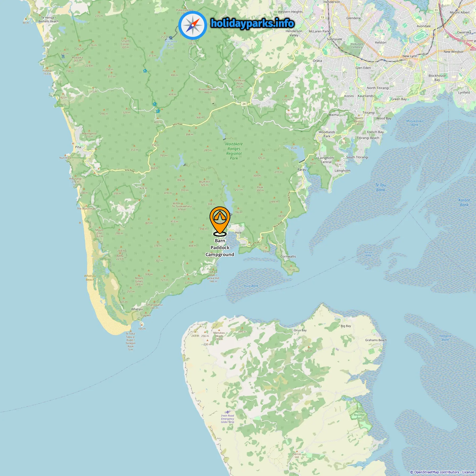
Task: Select the Manukau Heads peak label
Action: tap(219, 336)
